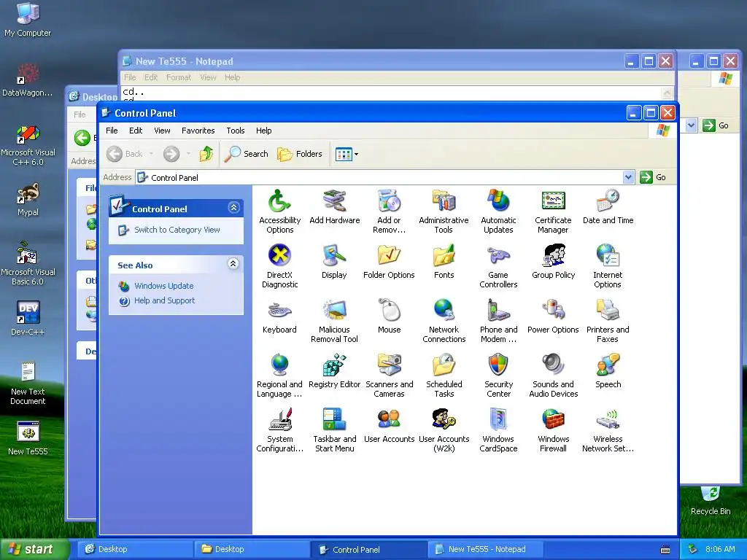
Task: Open Scheduled Tasks icon
Action: (x=444, y=376)
